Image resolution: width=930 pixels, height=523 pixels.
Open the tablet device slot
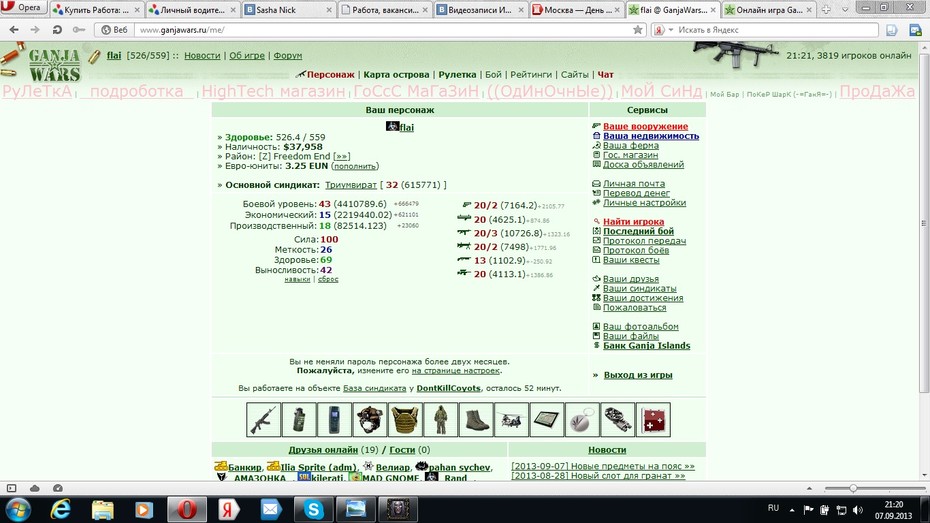tap(547, 420)
